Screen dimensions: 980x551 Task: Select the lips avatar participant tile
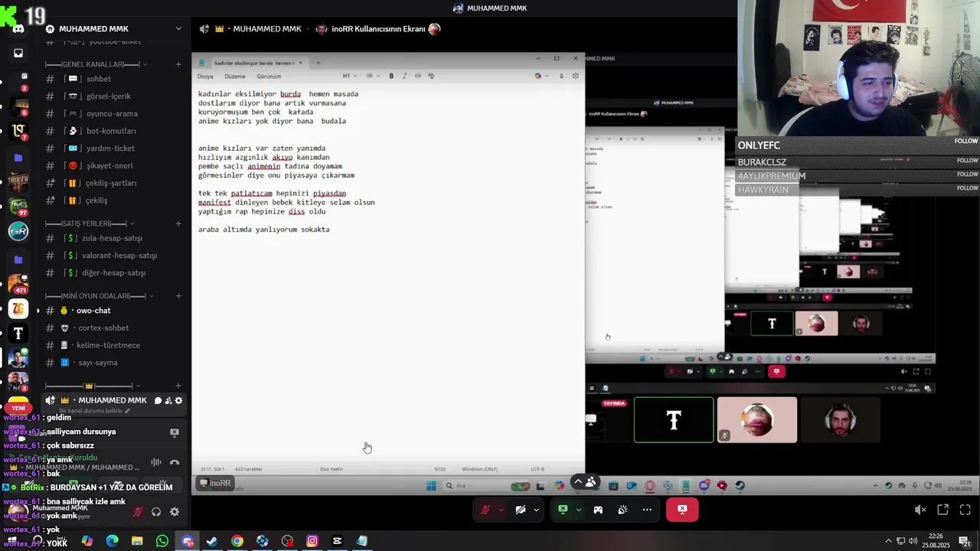(x=757, y=420)
